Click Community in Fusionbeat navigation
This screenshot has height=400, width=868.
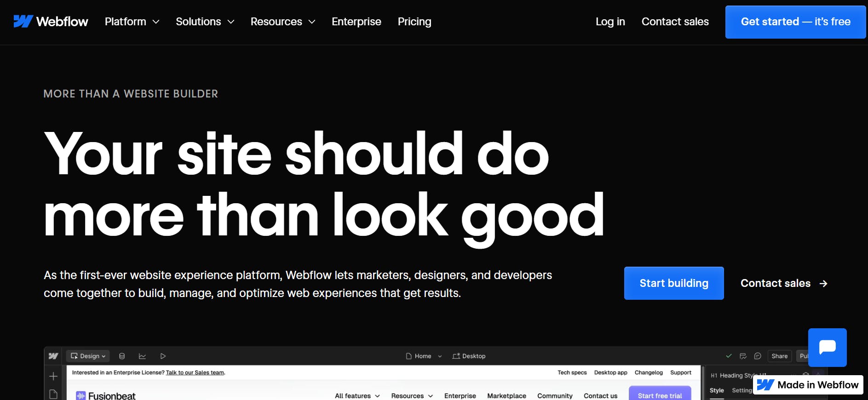pos(555,396)
